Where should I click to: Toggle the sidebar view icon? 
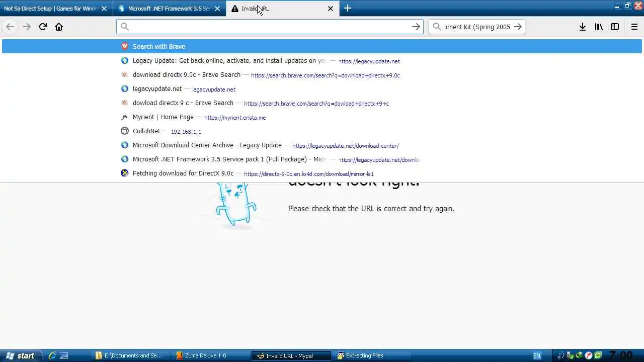click(615, 27)
